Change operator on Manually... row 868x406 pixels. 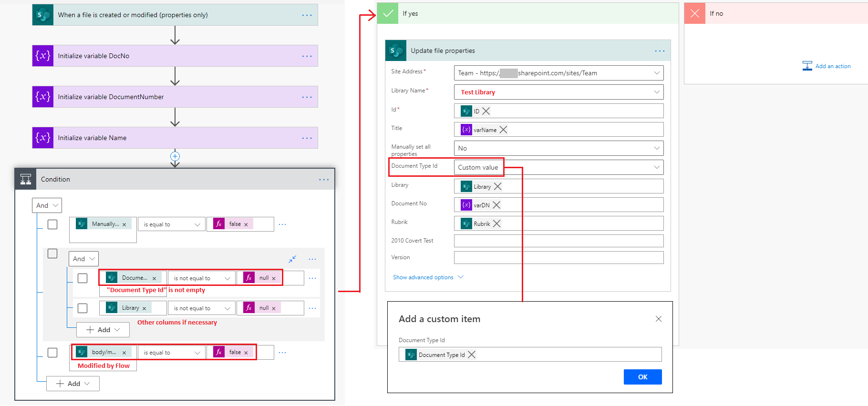(172, 224)
